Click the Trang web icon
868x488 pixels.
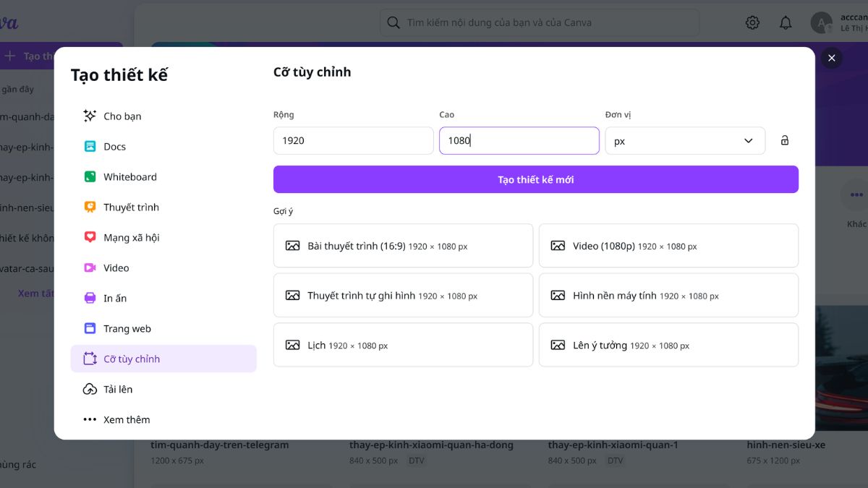(x=90, y=328)
